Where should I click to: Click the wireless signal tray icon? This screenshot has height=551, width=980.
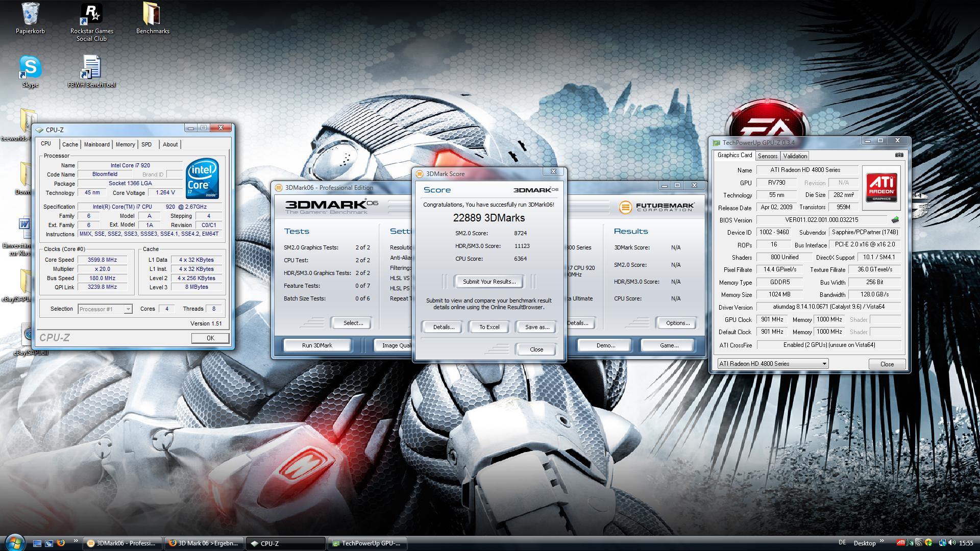(x=919, y=543)
